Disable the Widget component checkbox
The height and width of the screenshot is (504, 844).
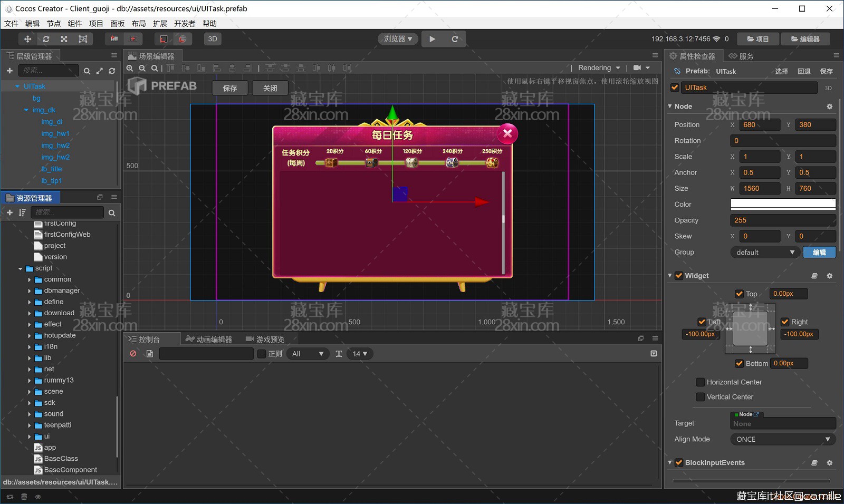click(679, 276)
